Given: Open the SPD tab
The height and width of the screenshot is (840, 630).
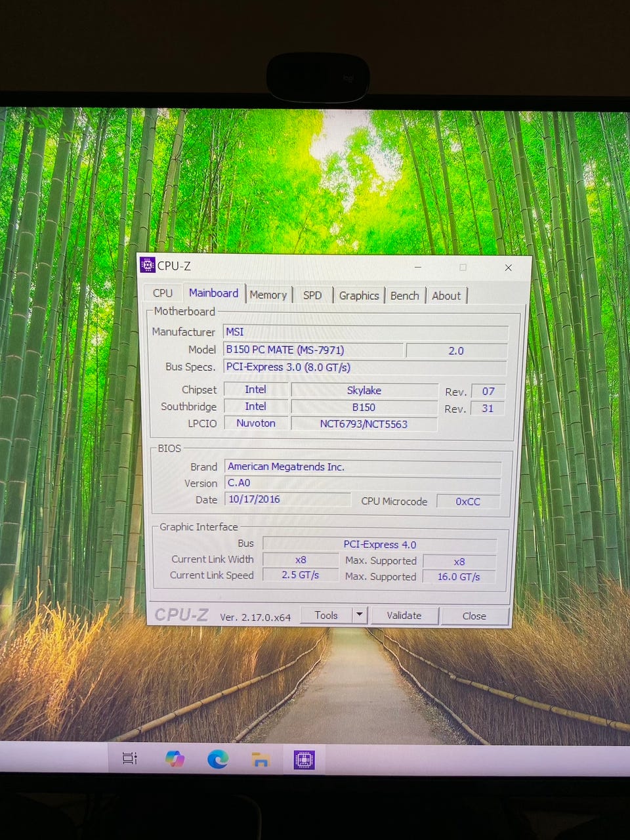Looking at the screenshot, I should point(312,295).
